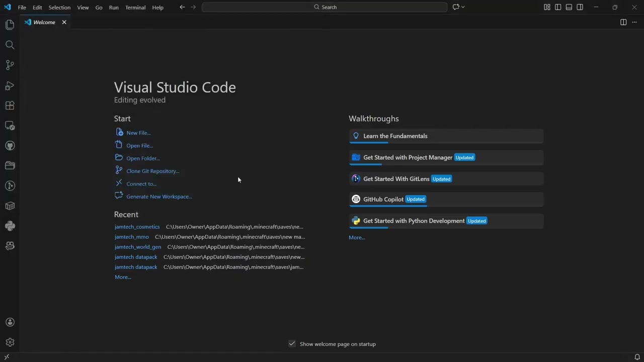Open the Selection menu
644x362 pixels.
click(x=59, y=8)
